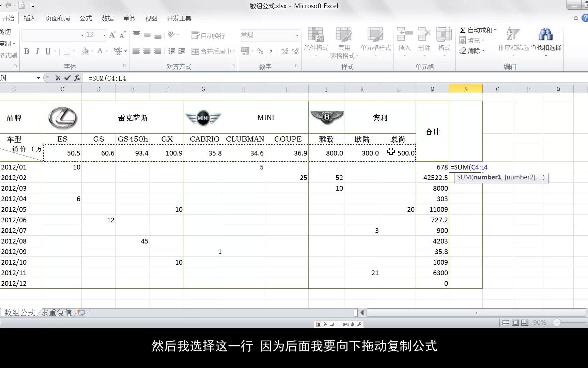This screenshot has height=368, width=588.
Task: Click the zoom out minus button
Action: 557,322
